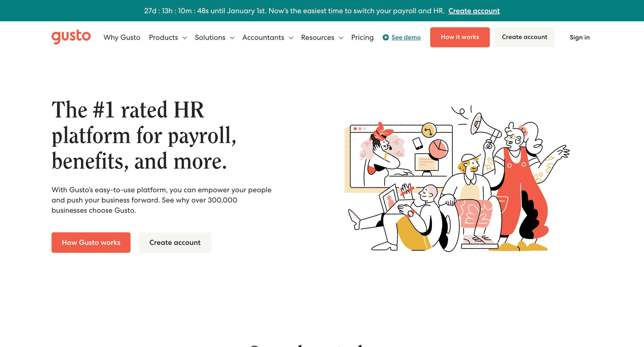Open the Why Gusto page
The width and height of the screenshot is (644, 347).
point(122,38)
